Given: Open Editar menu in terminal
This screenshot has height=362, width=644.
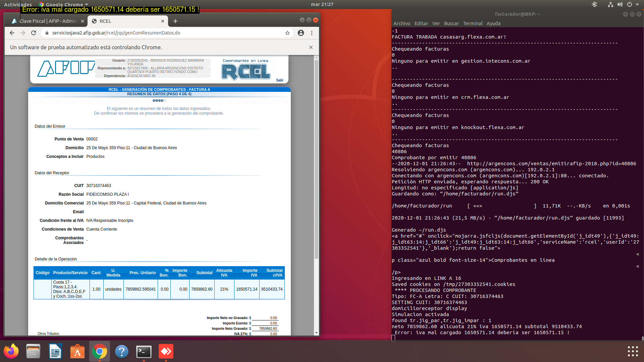Looking at the screenshot, I should point(421,23).
